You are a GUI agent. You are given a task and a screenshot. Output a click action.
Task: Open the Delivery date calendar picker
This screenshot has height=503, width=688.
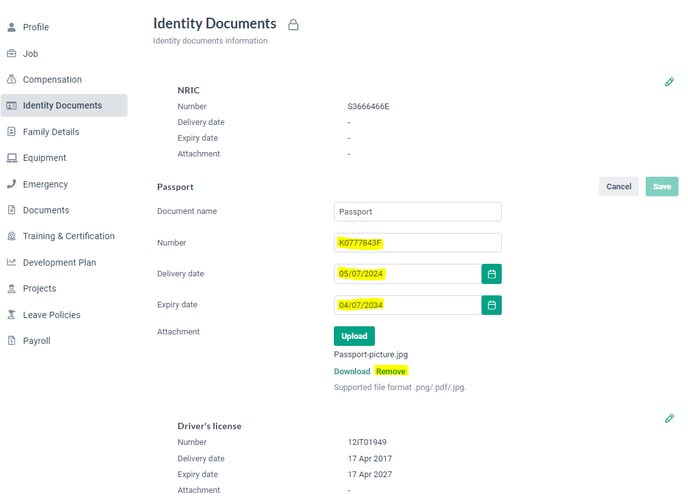click(491, 274)
